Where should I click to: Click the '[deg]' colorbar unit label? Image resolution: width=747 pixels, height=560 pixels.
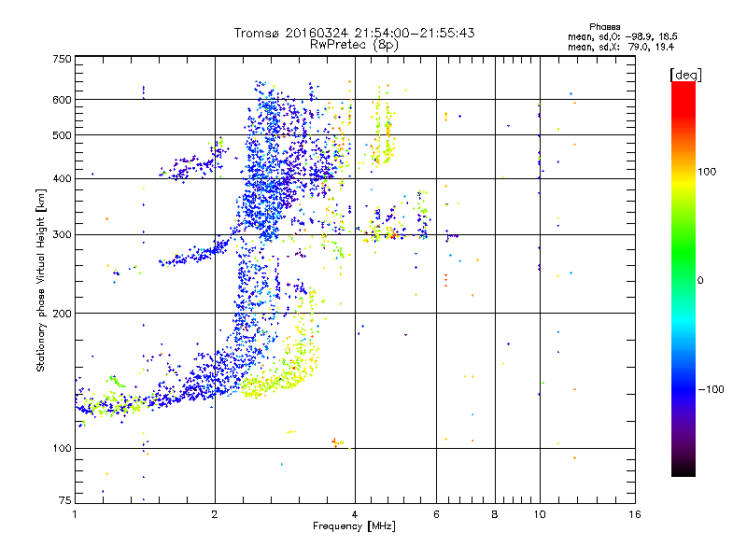[x=685, y=75]
